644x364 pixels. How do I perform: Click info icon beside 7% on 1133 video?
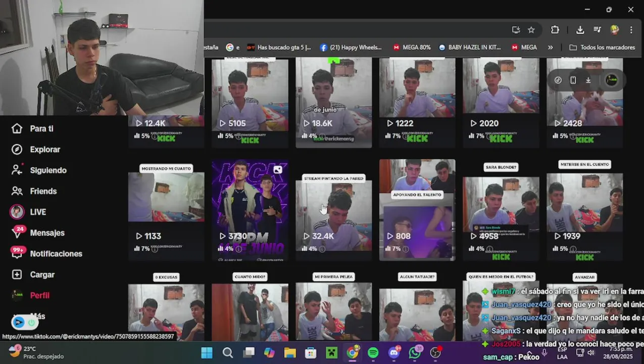click(155, 249)
